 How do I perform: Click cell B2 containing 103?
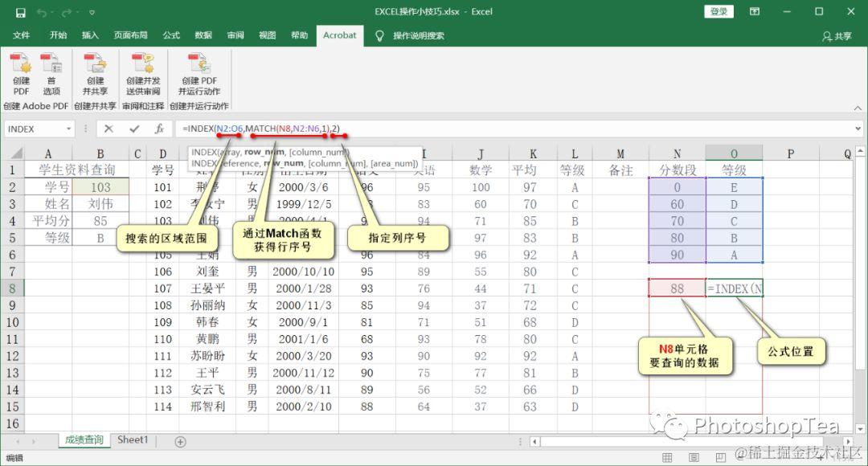pyautogui.click(x=100, y=187)
